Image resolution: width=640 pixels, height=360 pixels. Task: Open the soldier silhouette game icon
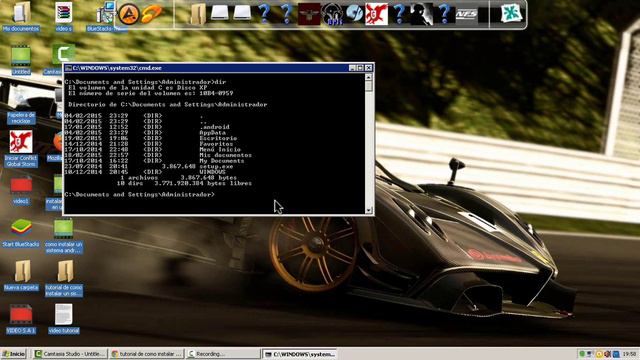(x=421, y=14)
